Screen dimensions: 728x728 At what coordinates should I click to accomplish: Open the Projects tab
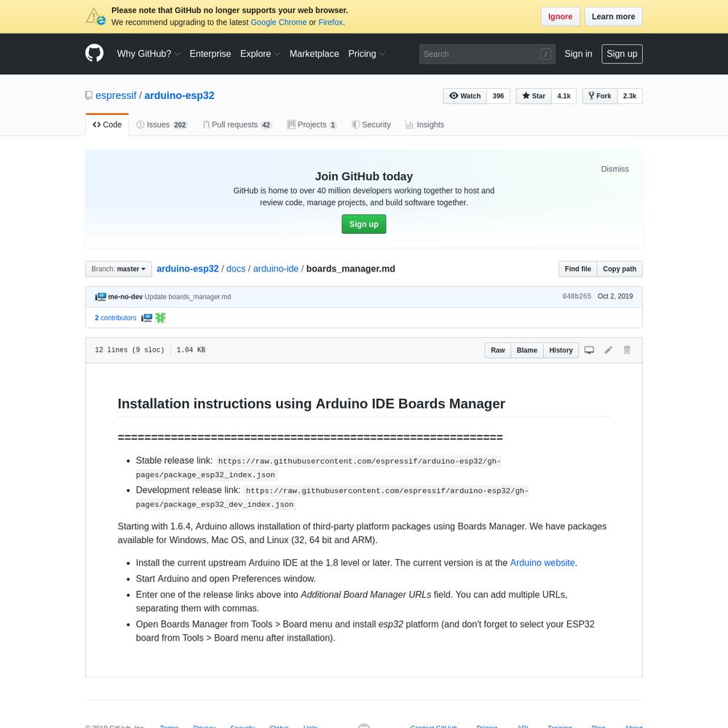tap(312, 125)
